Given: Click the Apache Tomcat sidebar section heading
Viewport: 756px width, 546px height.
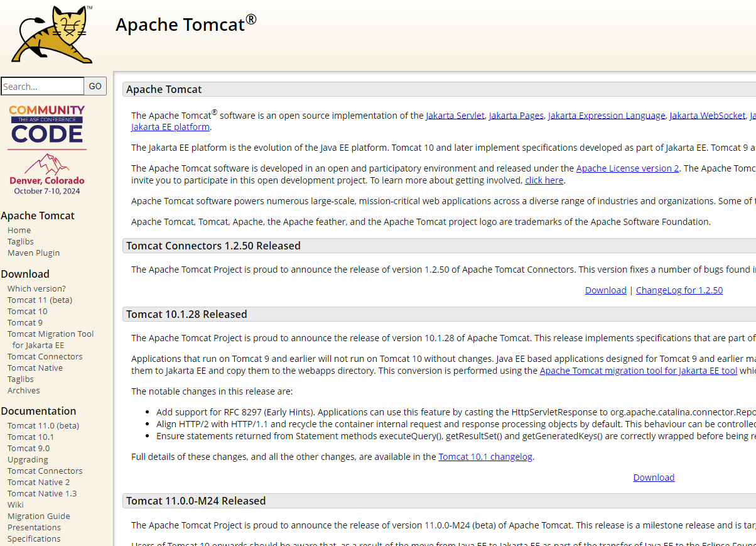Looking at the screenshot, I should click(x=38, y=216).
